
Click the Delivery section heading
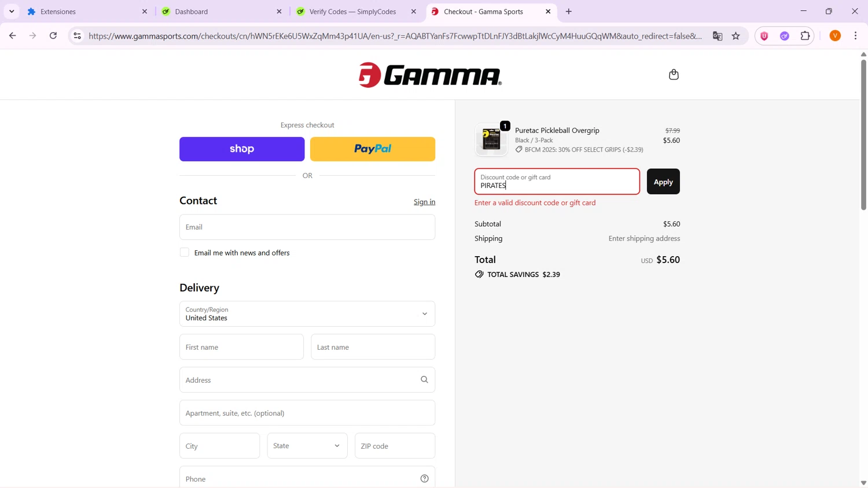(199, 288)
